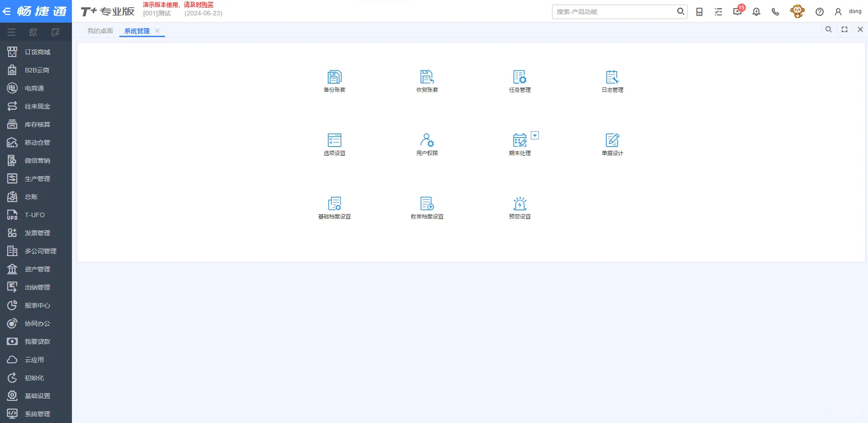Expand the 期末处理 dropdown arrow
The height and width of the screenshot is (423, 868).
535,135
